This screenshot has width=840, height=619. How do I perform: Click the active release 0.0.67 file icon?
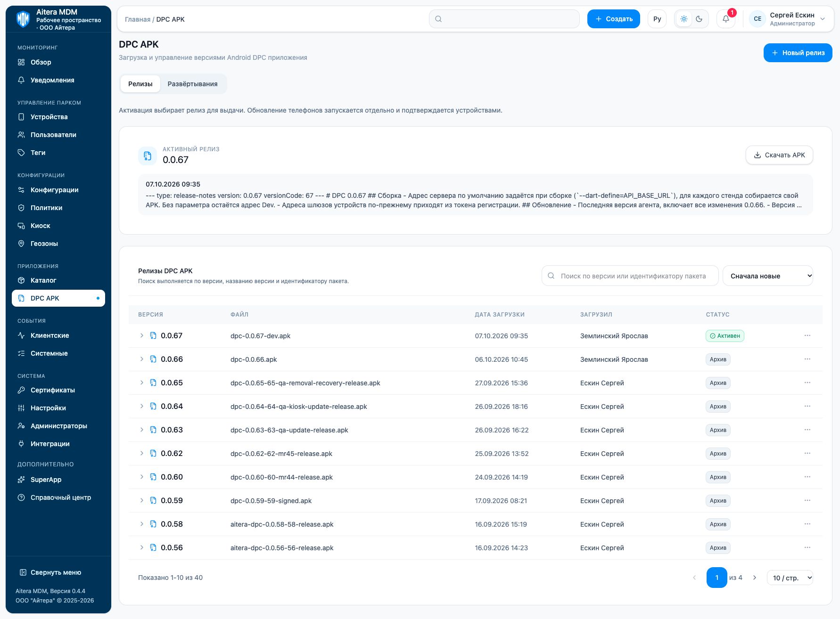coord(148,155)
